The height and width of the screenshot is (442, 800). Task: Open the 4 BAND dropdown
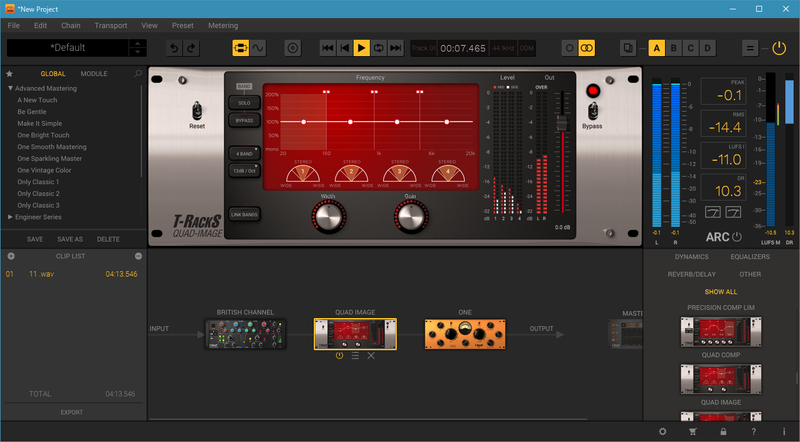click(244, 153)
